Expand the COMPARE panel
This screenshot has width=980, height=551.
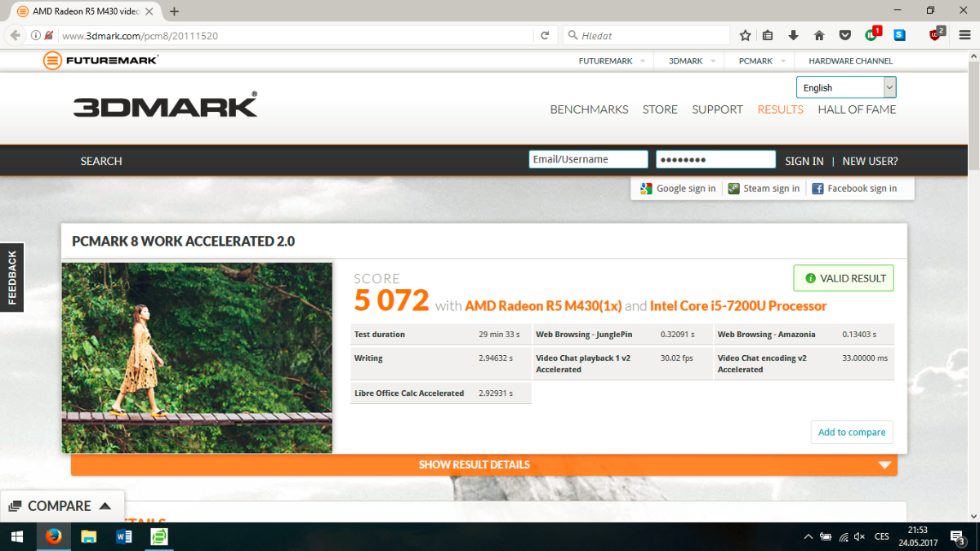coord(60,506)
